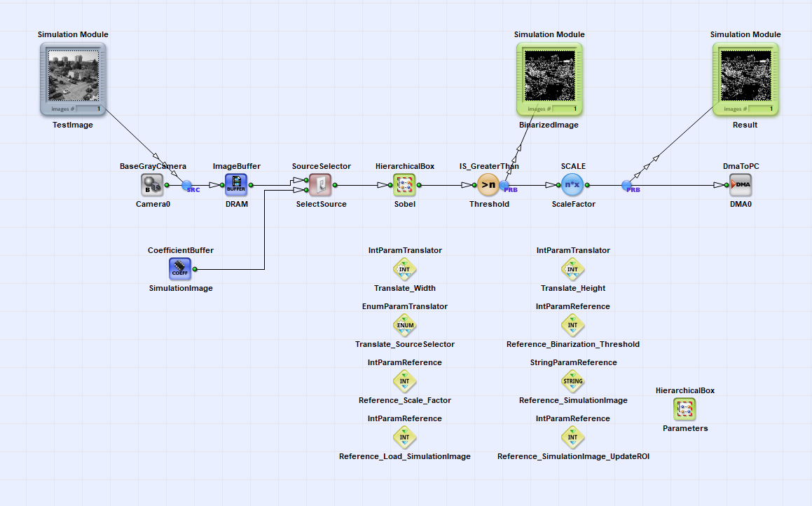Select the Camera0 BaseGrayCamera operator icon

point(152,185)
